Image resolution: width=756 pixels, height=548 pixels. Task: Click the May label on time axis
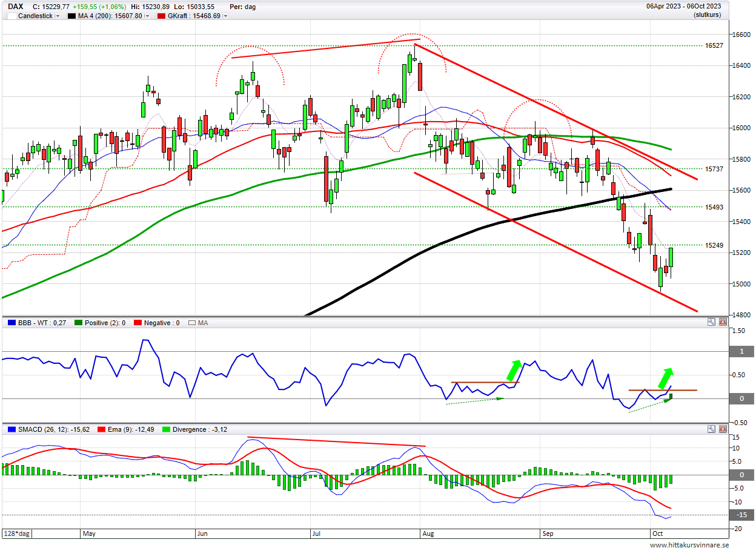tap(90, 533)
